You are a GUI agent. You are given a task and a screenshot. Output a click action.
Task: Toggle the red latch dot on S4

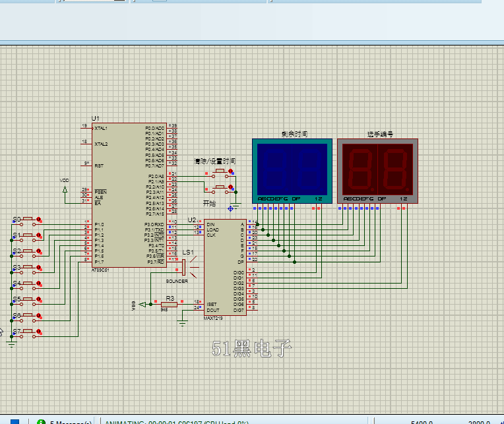click(38, 284)
